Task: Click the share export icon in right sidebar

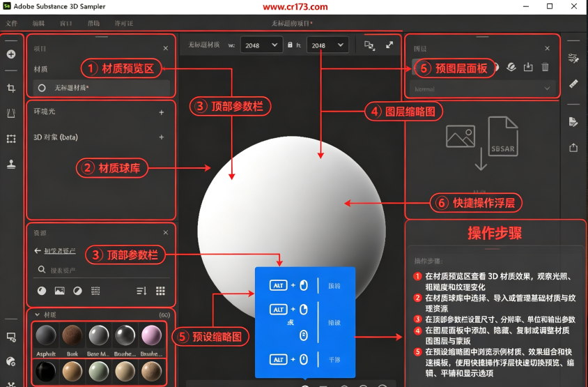Action: [573, 148]
